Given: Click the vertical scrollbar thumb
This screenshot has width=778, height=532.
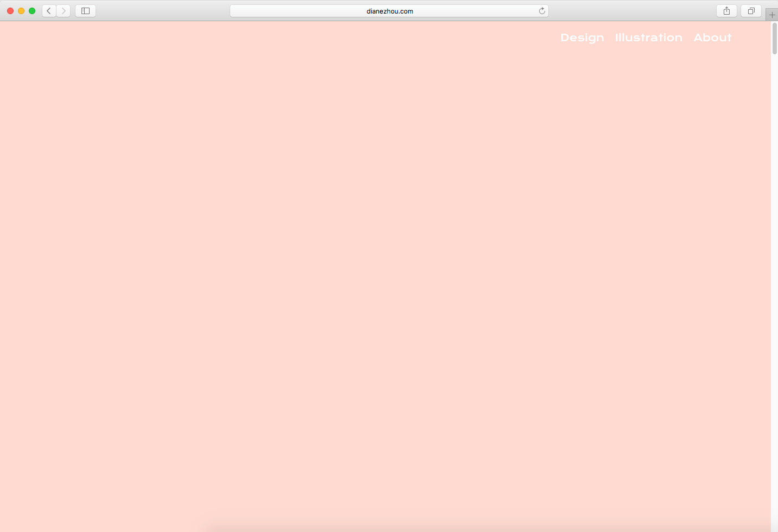Looking at the screenshot, I should (x=775, y=39).
